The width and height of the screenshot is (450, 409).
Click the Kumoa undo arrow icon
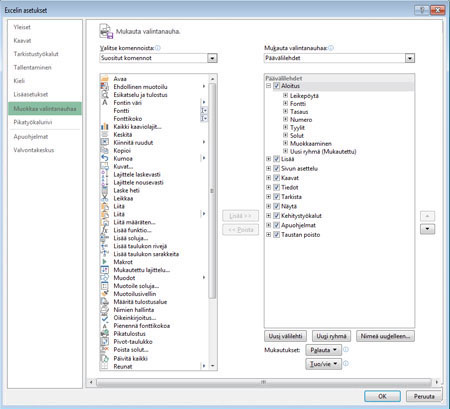[x=105, y=158]
